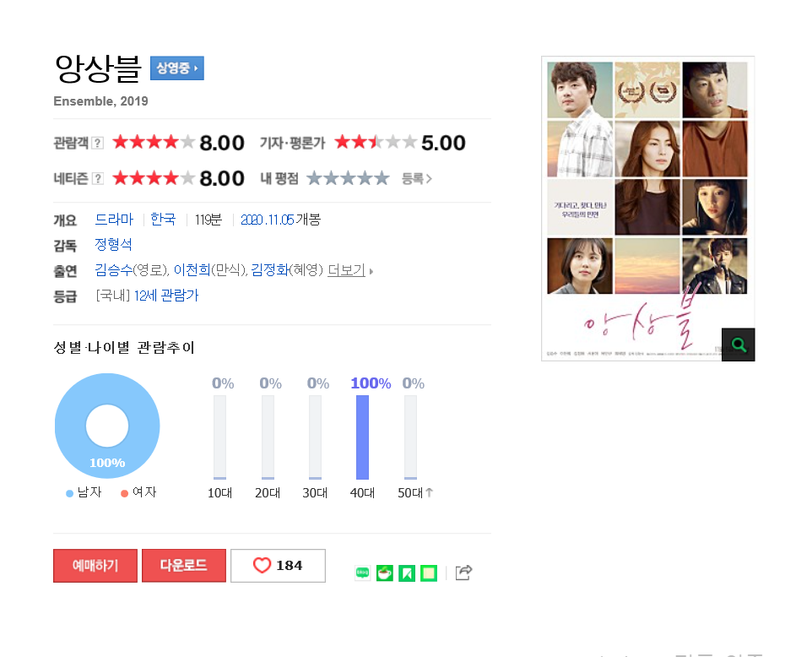Open the 앙상블 movie poster thumbnail
The image size is (812, 657).
point(648,209)
